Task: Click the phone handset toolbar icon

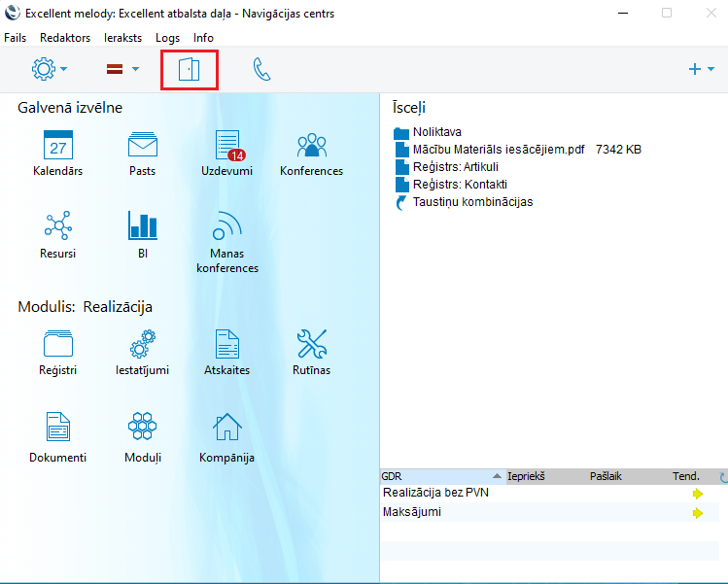Action: pyautogui.click(x=261, y=70)
